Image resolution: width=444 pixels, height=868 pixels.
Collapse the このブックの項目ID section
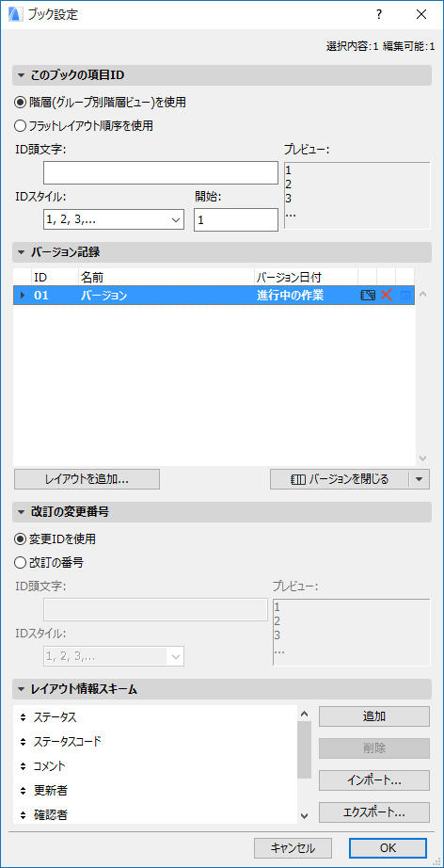[x=22, y=75]
